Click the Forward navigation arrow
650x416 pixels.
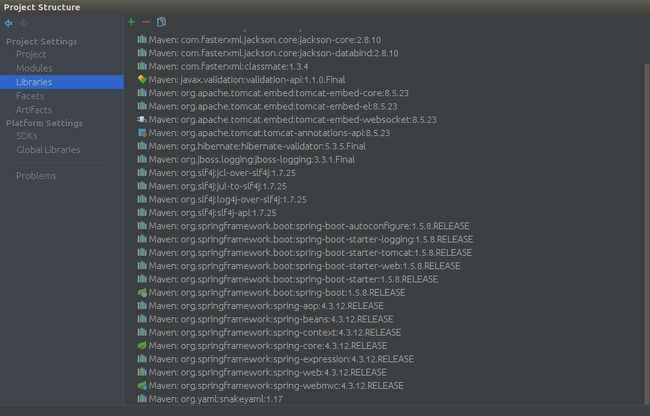pos(23,24)
